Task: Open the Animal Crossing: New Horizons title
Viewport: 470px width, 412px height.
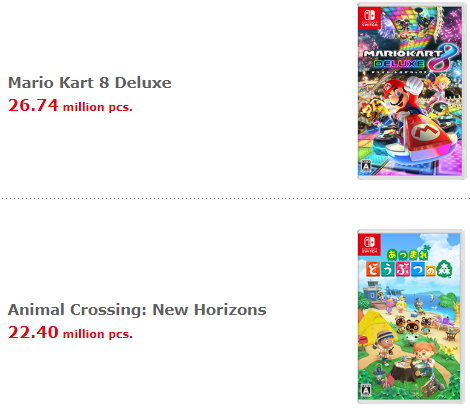Action: click(x=137, y=310)
